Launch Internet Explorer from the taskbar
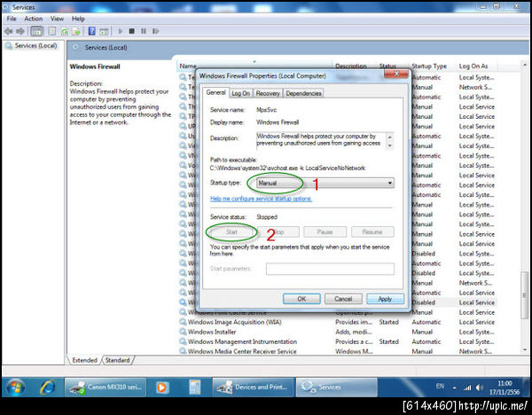 point(48,388)
